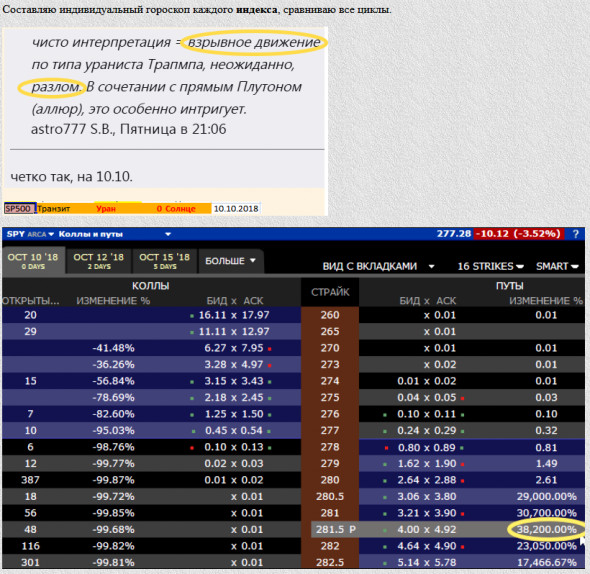The height and width of the screenshot is (574, 590).
Task: Click call quote 3.15 x 3.43
Action: pyautogui.click(x=234, y=381)
